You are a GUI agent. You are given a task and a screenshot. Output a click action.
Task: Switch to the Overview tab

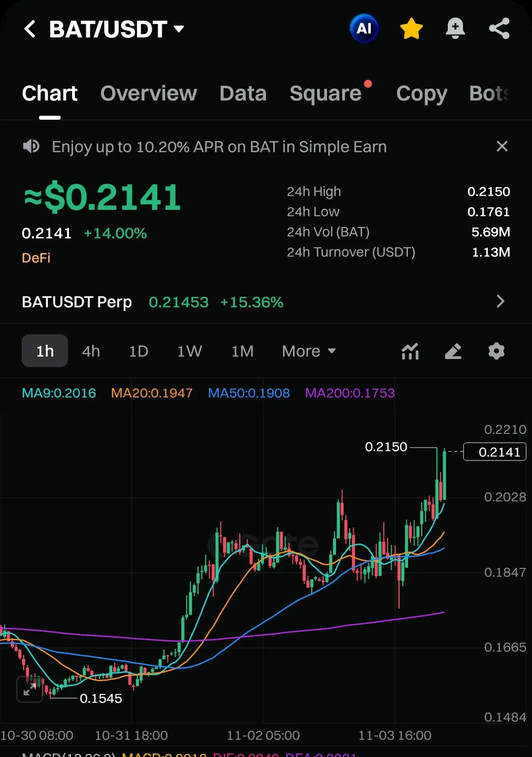click(x=148, y=94)
